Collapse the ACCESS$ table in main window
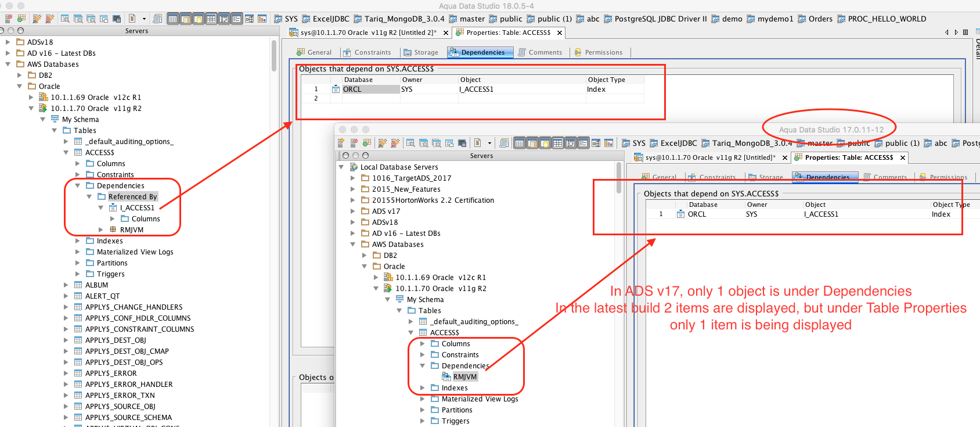This screenshot has width=980, height=427. tap(66, 153)
